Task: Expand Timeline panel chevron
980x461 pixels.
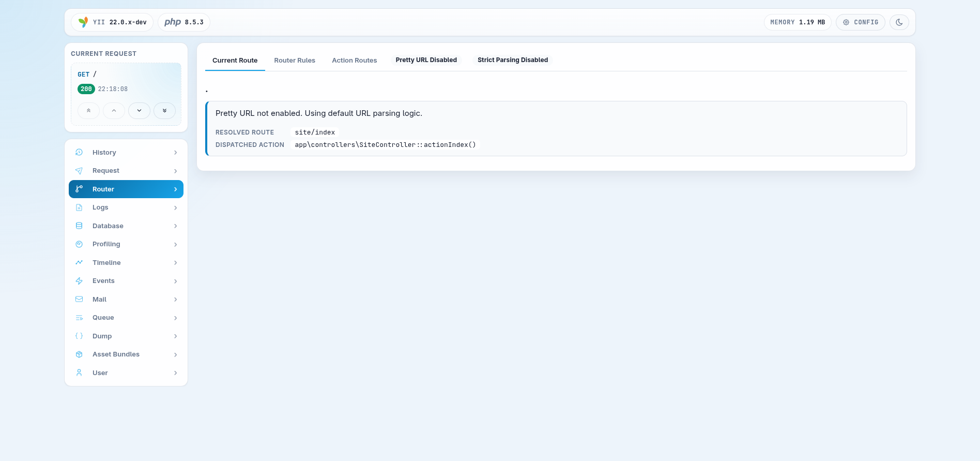Action: click(x=176, y=263)
